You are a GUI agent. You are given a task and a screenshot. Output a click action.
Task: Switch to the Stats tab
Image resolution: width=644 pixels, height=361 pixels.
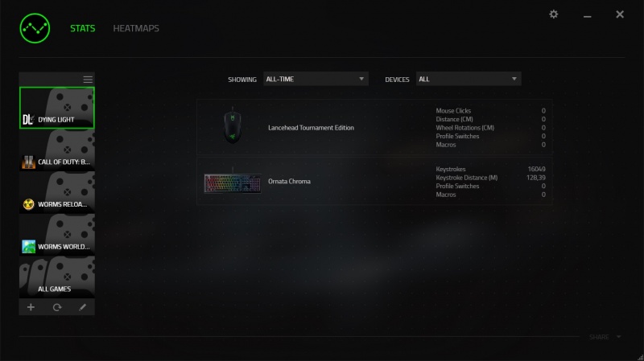[x=83, y=28]
